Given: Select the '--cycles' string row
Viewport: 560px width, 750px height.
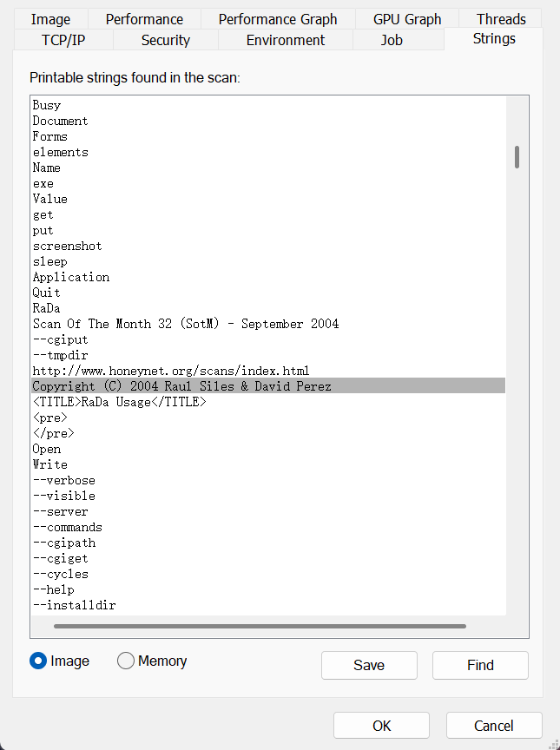Looking at the screenshot, I should point(268,574).
